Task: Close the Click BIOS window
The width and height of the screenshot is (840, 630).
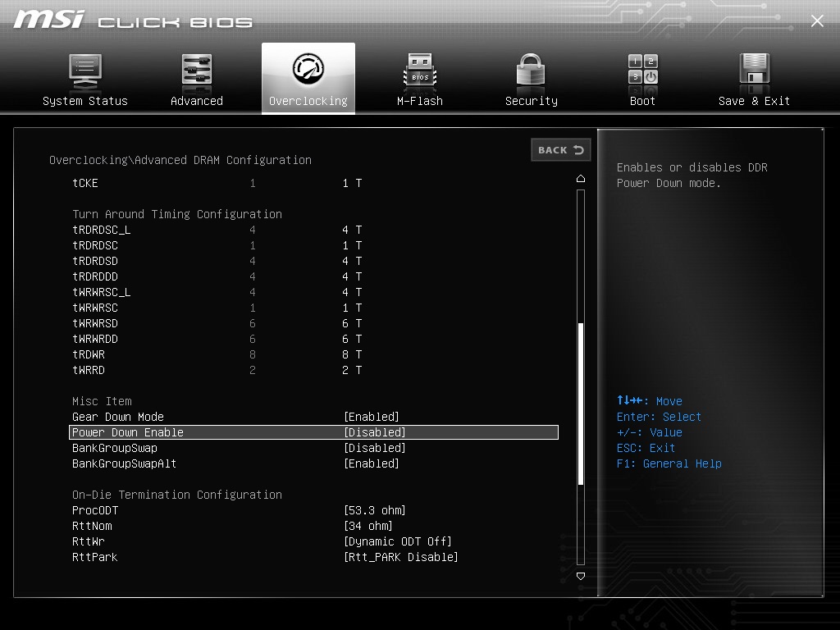Action: click(x=817, y=21)
